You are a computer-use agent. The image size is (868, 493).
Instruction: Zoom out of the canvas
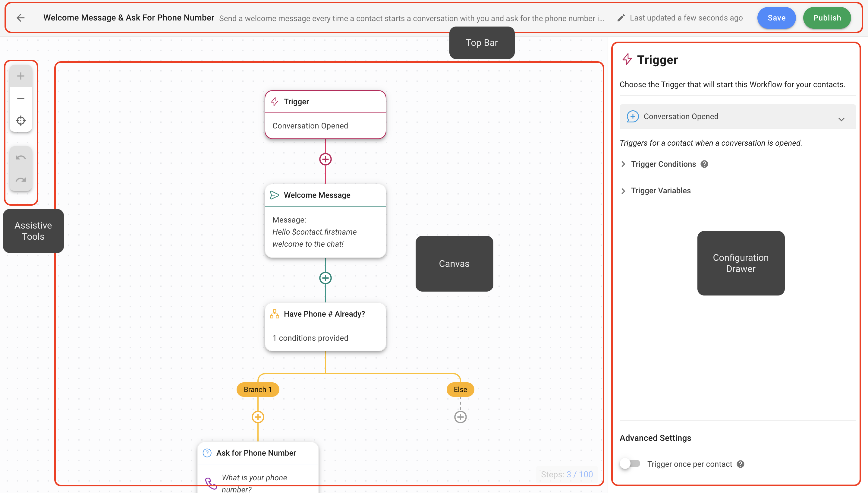click(x=20, y=98)
